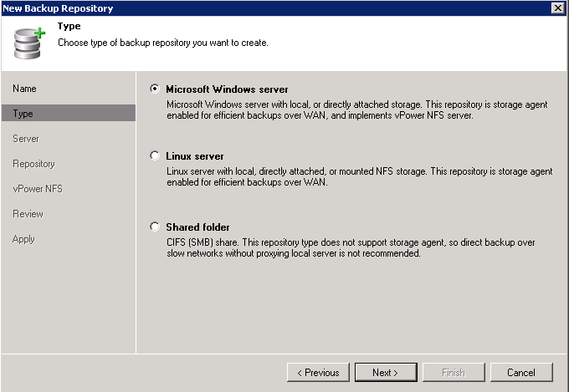Select the Apply step in sidebar
Image resolution: width=569 pixels, height=392 pixels.
point(23,239)
